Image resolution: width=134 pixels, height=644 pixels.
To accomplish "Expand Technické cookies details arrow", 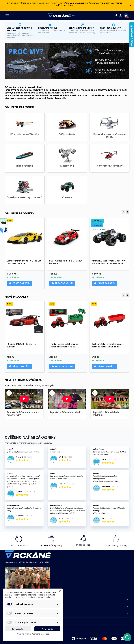I will click(57, 604).
